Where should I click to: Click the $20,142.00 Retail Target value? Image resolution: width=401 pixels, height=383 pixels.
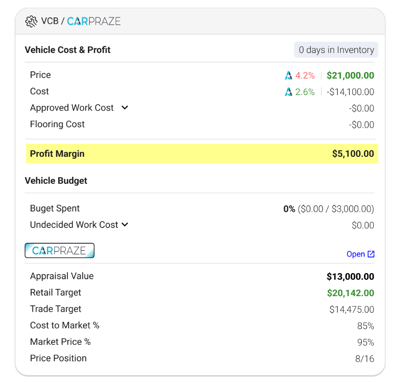coord(350,293)
